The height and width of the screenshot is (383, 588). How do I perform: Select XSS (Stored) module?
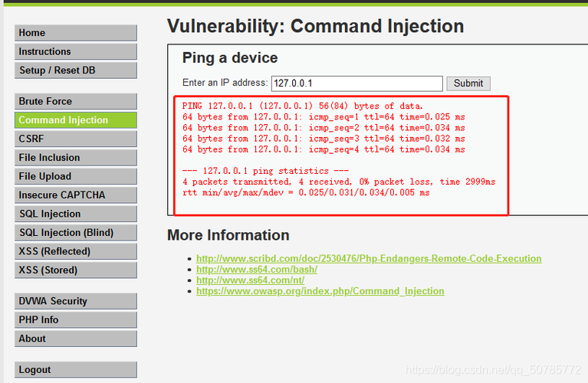[x=76, y=270]
